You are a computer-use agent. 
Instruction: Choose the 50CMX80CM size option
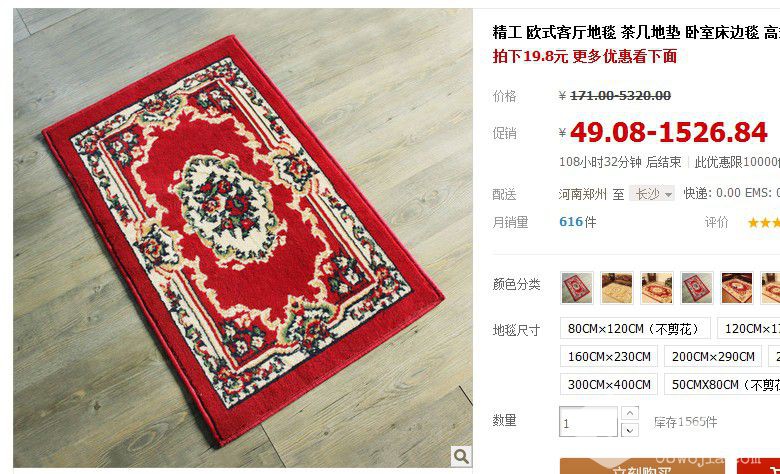click(722, 384)
